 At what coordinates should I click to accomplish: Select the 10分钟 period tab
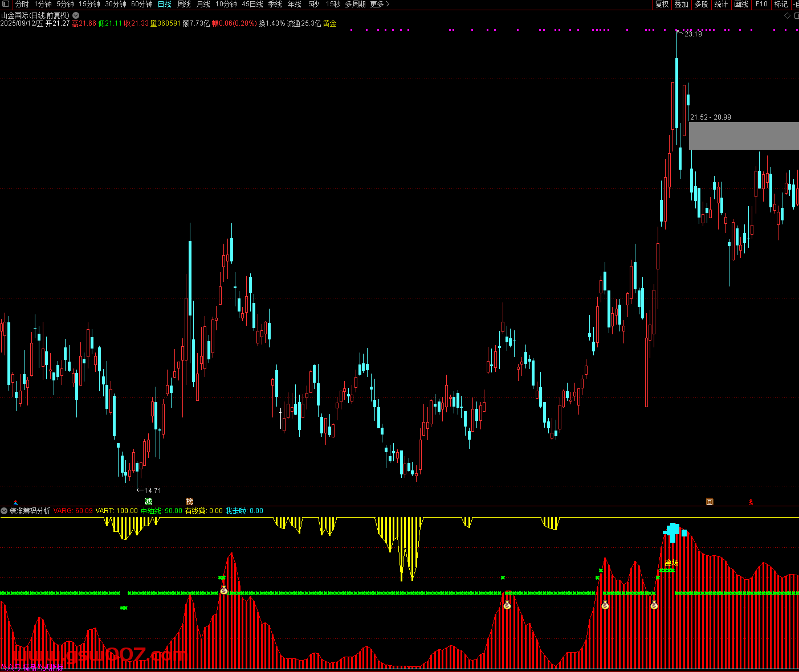(226, 4)
